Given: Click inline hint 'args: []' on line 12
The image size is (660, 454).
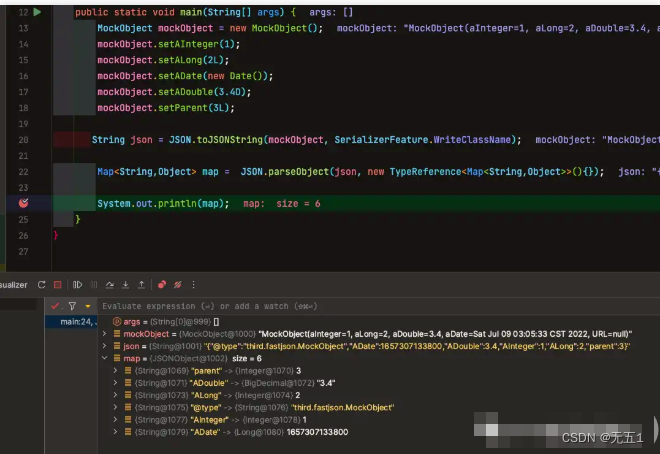Looking at the screenshot, I should pyautogui.click(x=331, y=12).
